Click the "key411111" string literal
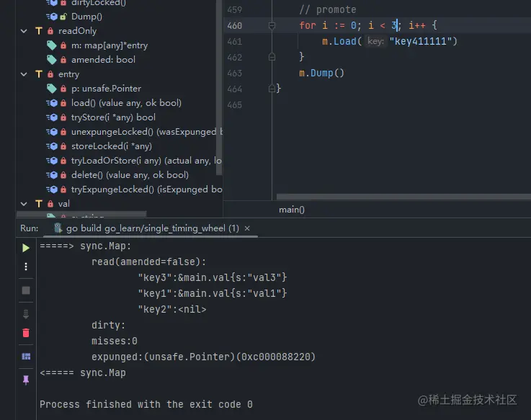Image resolution: width=531 pixels, height=420 pixels. click(421, 41)
